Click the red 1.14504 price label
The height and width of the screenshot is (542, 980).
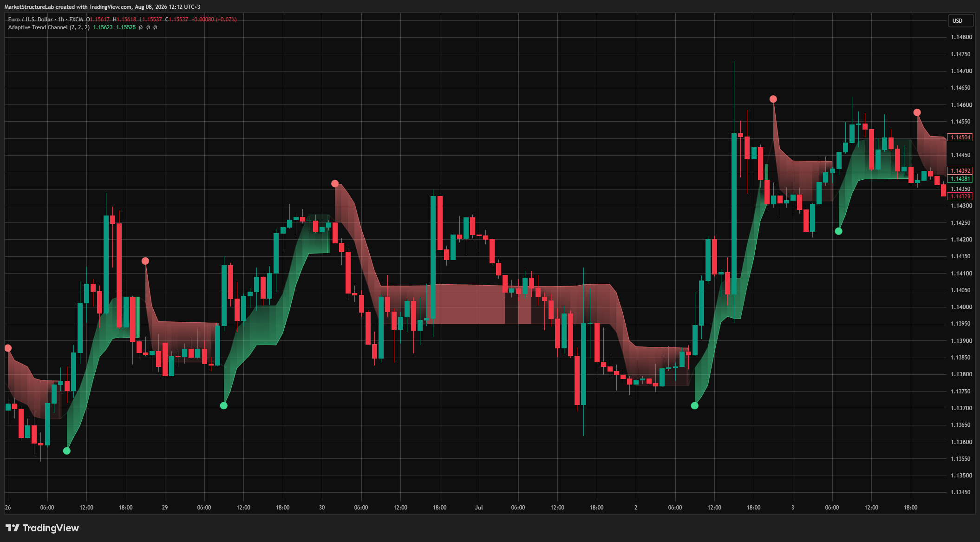click(960, 137)
